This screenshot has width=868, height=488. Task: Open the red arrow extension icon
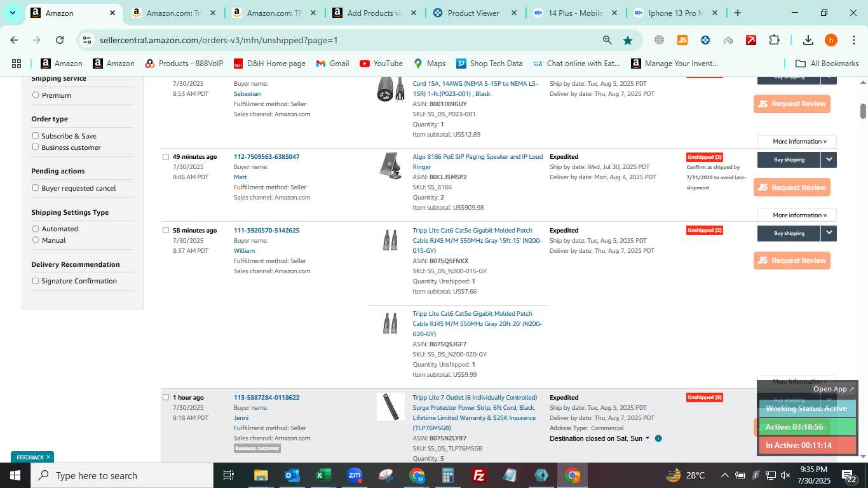coord(751,40)
